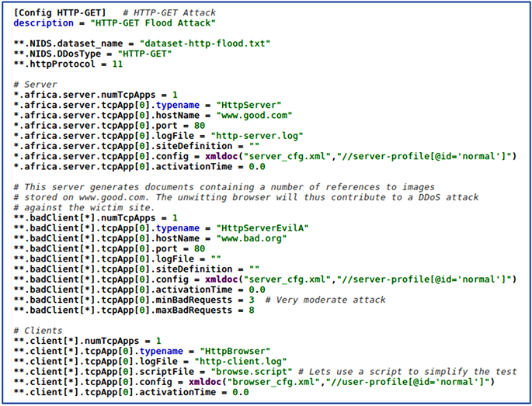Click the africa server activationTime value 0.0
Viewport: 532px width, 406px height.
click(x=257, y=167)
